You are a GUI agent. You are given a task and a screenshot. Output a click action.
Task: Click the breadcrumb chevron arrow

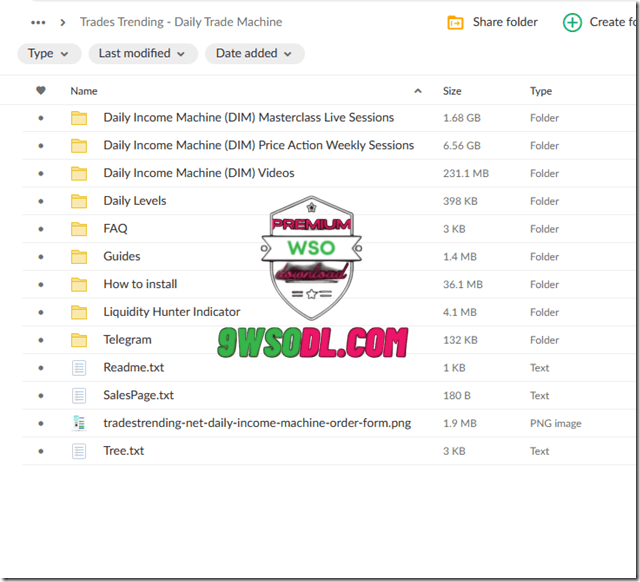point(62,22)
